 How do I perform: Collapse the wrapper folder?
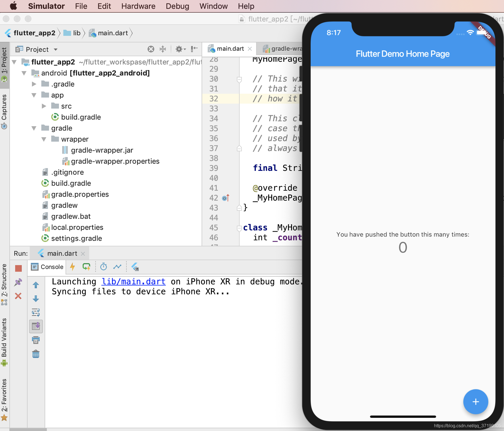[44, 139]
